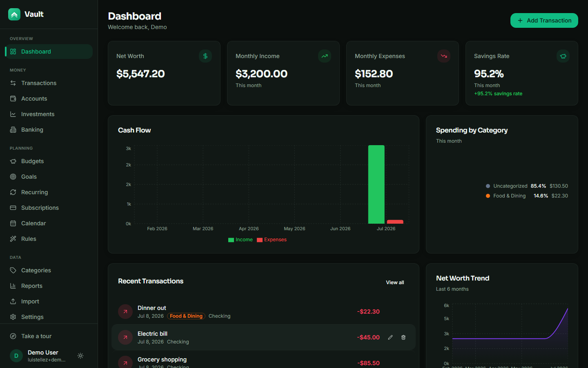Click the Settings gear icon

(x=13, y=317)
